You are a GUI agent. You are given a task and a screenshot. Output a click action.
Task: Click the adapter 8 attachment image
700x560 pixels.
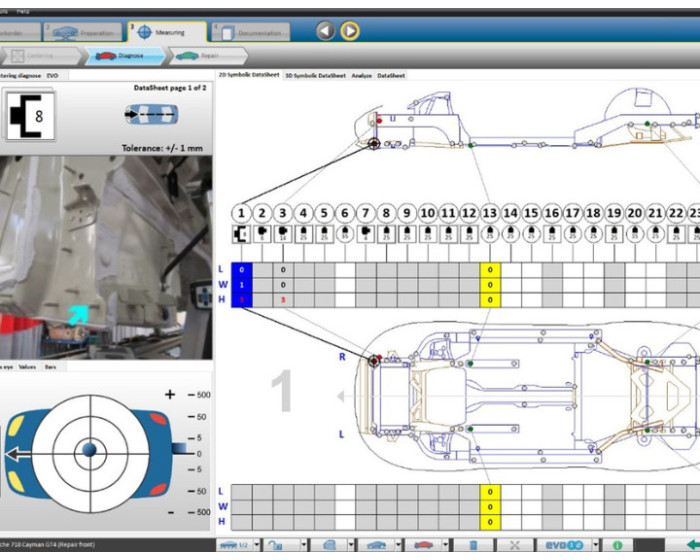click(30, 115)
